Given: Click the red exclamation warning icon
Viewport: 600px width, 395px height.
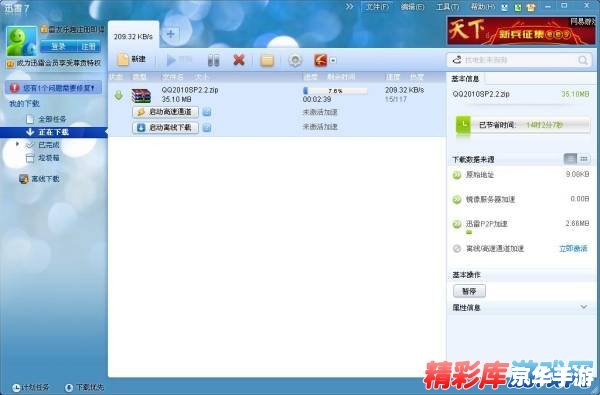Looking at the screenshot, I should point(15,88).
